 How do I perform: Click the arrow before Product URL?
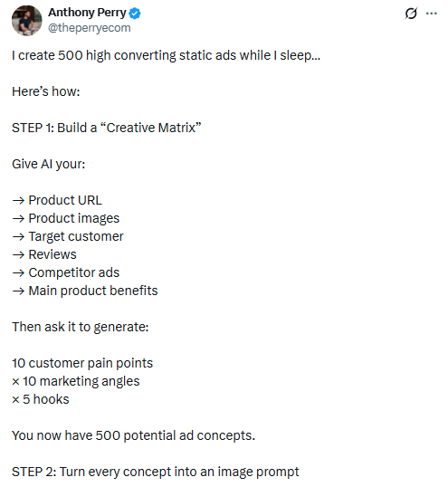tap(18, 200)
